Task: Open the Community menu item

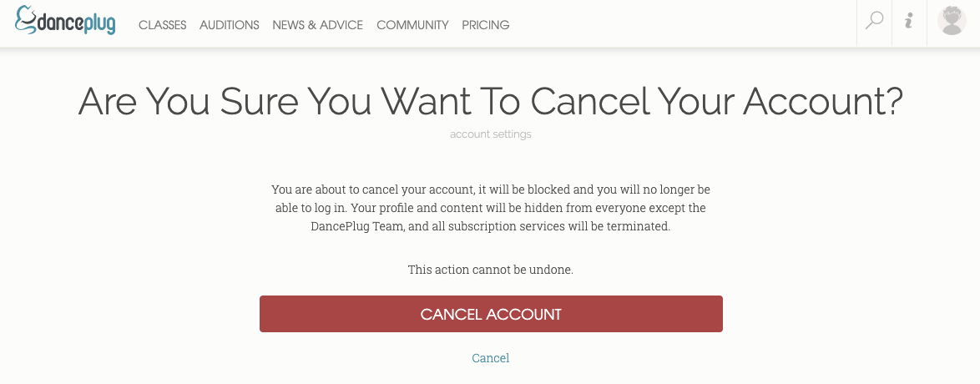Action: 412,25
